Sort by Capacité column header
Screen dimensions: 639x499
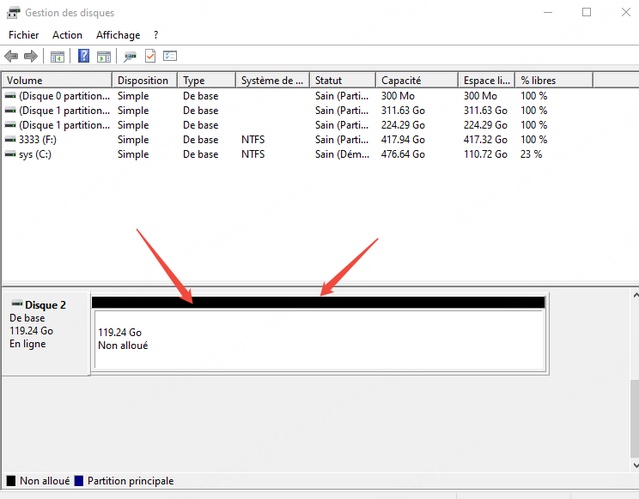(417, 80)
